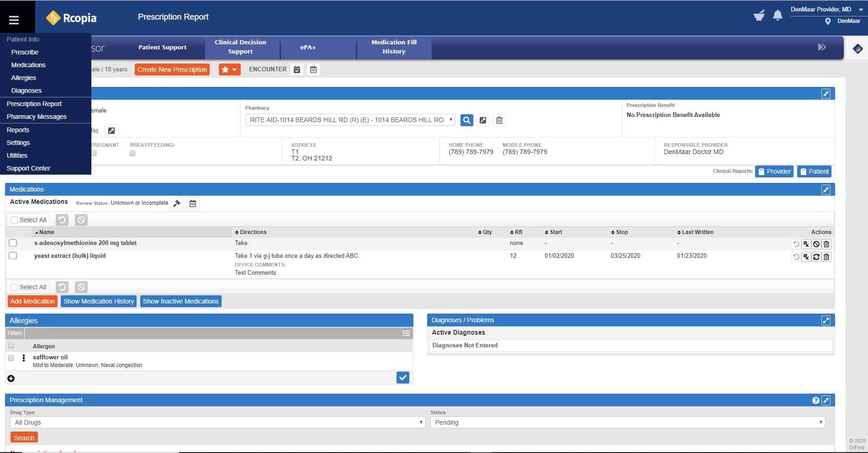Enable Select All in the medications list
The image size is (868, 453).
click(x=14, y=219)
